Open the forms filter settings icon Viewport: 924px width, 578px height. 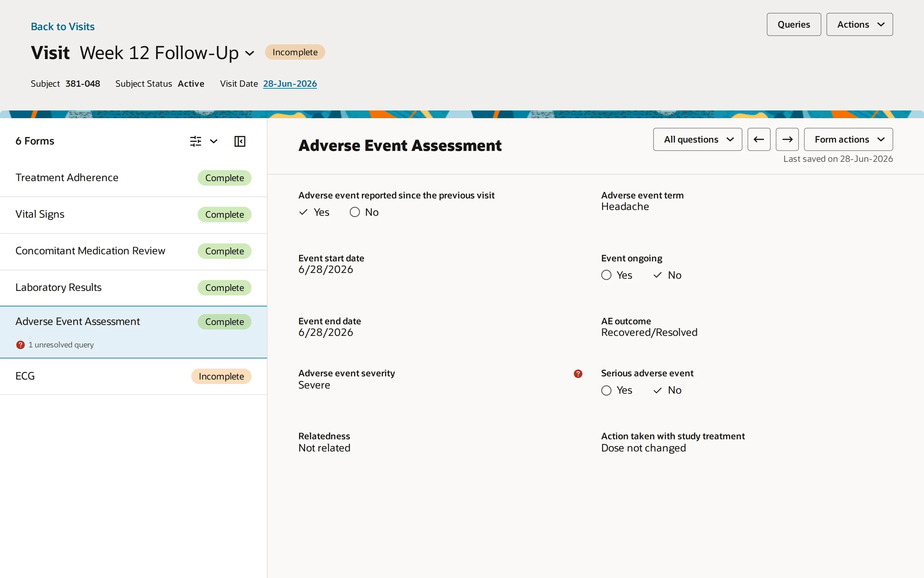(195, 141)
